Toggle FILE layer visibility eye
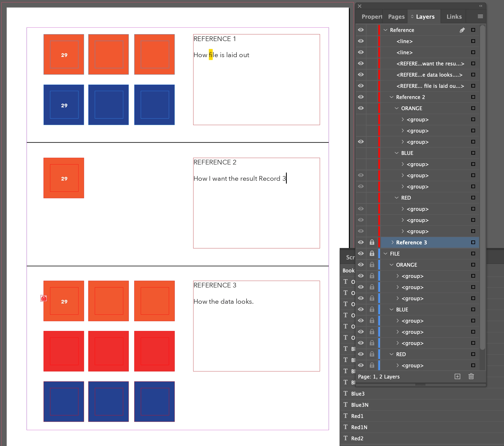The image size is (504, 446). (361, 253)
